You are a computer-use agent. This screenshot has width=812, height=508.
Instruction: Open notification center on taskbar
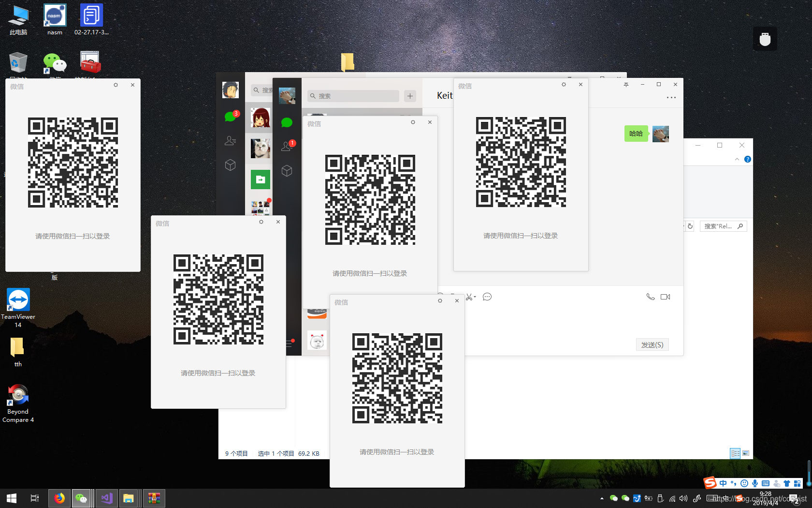(x=794, y=499)
